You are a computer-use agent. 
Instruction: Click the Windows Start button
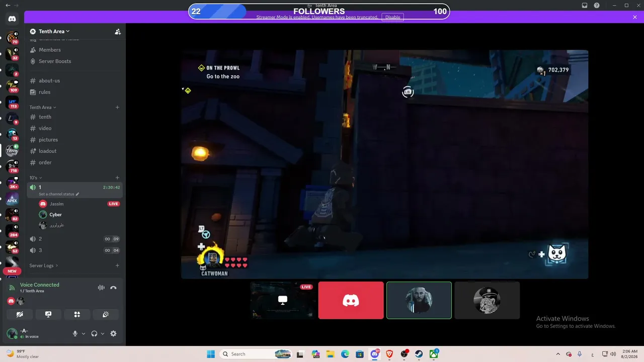tap(211, 354)
